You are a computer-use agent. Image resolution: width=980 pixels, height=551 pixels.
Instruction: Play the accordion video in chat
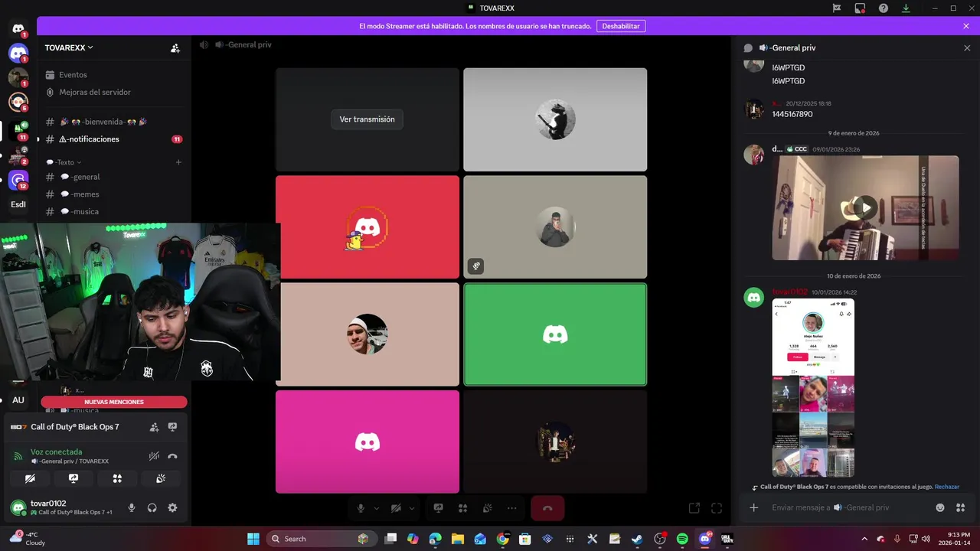click(x=865, y=207)
